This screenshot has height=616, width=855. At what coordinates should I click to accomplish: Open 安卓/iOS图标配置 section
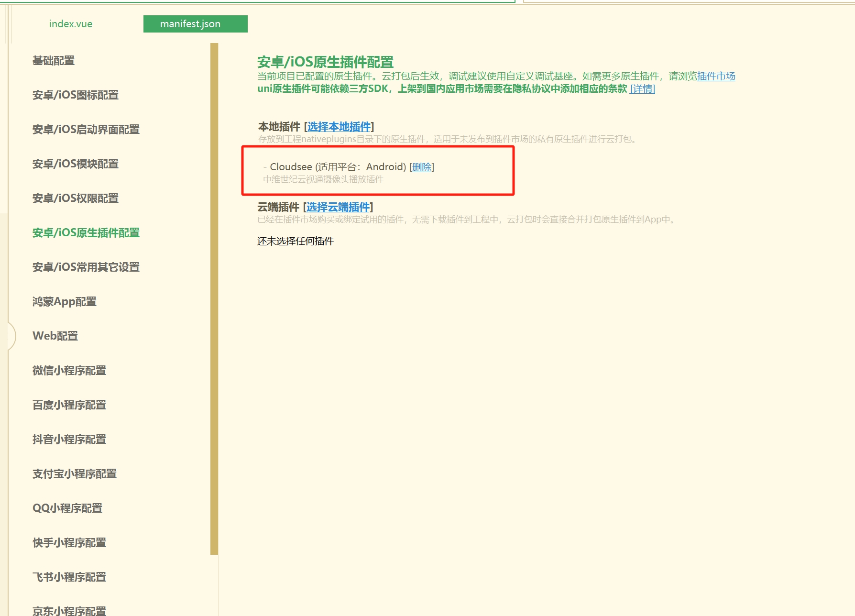click(76, 95)
